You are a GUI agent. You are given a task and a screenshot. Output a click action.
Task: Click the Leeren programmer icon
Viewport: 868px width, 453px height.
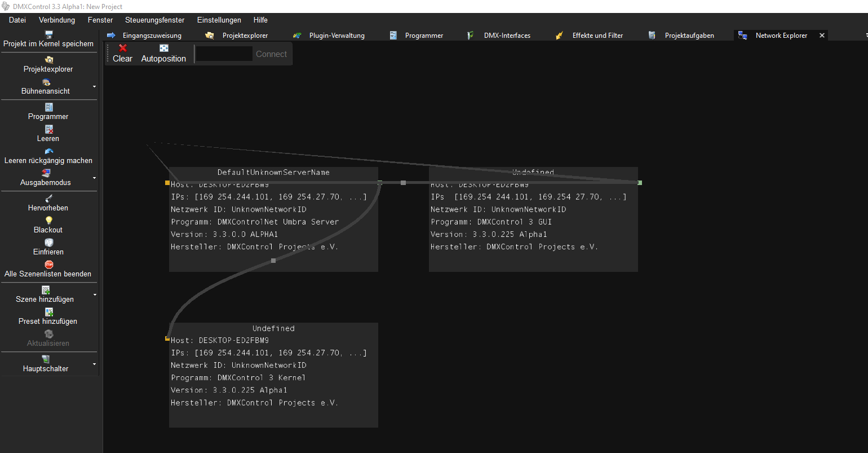[48, 130]
